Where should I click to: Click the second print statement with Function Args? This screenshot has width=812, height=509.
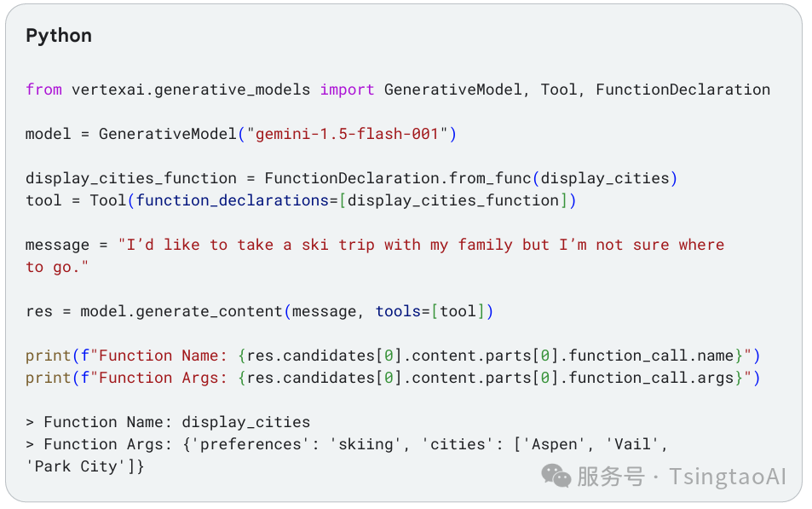pyautogui.click(x=393, y=378)
